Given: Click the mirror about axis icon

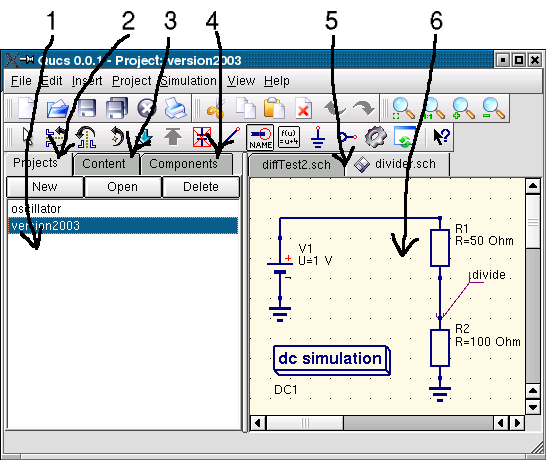Looking at the screenshot, I should (56, 137).
